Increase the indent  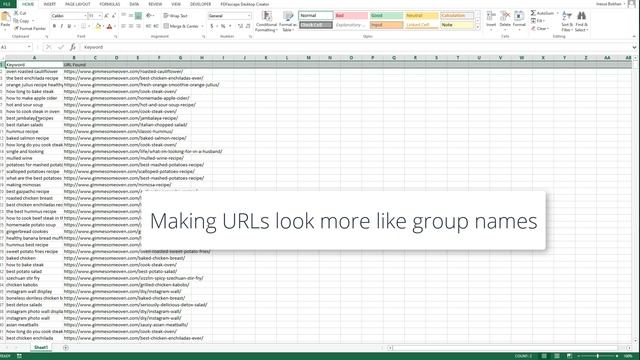click(x=156, y=26)
